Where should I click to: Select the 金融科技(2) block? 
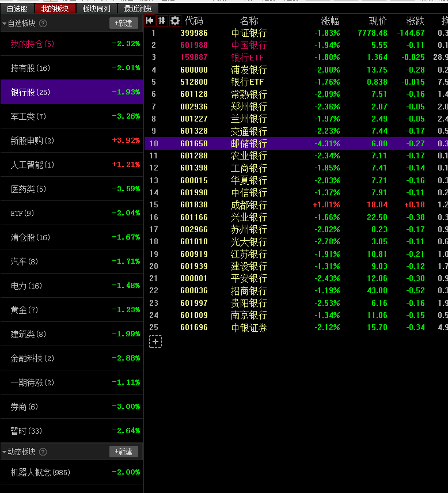pyautogui.click(x=71, y=358)
